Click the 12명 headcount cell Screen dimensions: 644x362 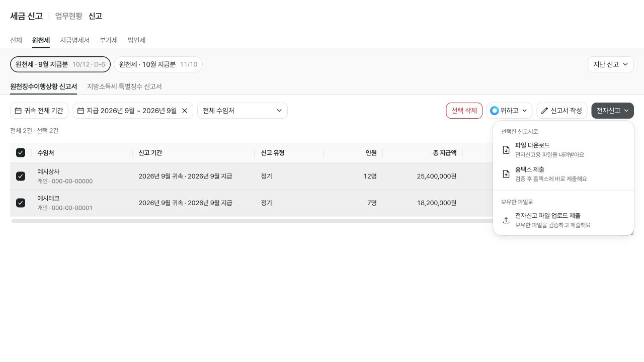point(370,176)
